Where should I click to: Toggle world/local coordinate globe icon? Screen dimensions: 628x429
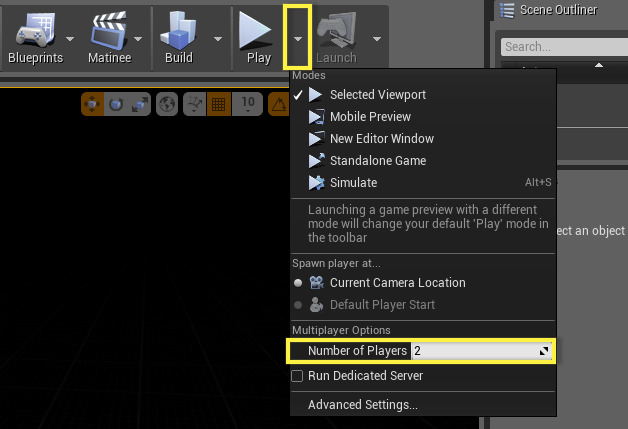pyautogui.click(x=167, y=104)
